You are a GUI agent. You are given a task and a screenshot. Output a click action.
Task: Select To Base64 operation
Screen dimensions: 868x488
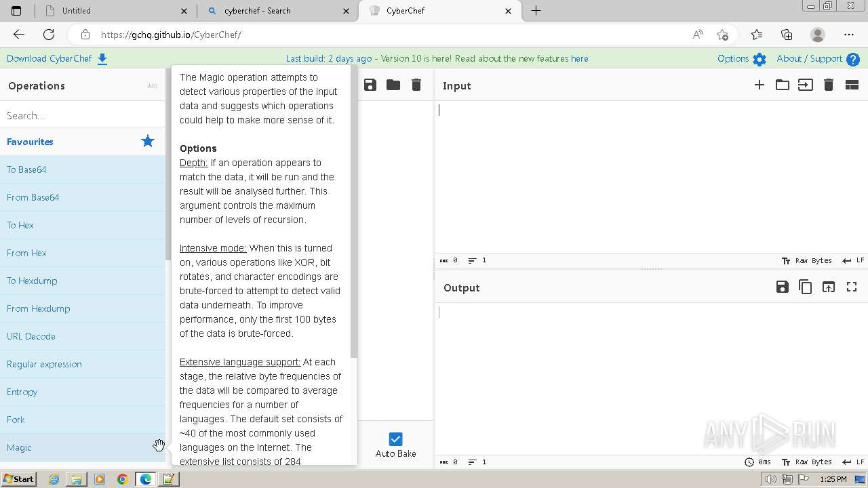[83, 169]
